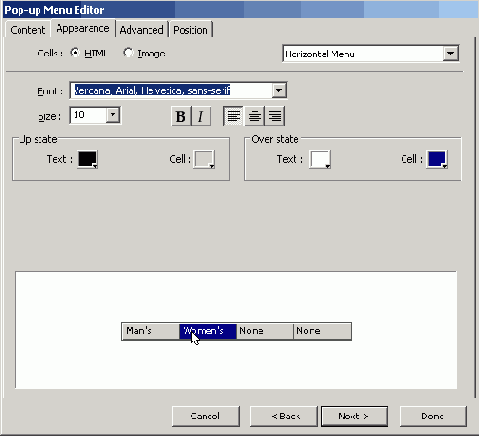This screenshot has height=436, width=479.
Task: Click the Done button
Action: [x=433, y=416]
